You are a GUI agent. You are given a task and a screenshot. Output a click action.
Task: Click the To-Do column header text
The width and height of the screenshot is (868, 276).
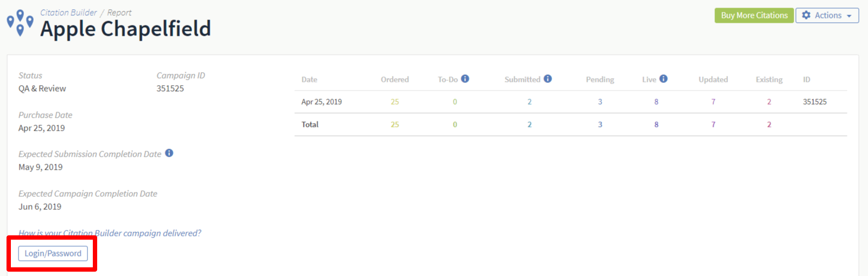pyautogui.click(x=448, y=80)
